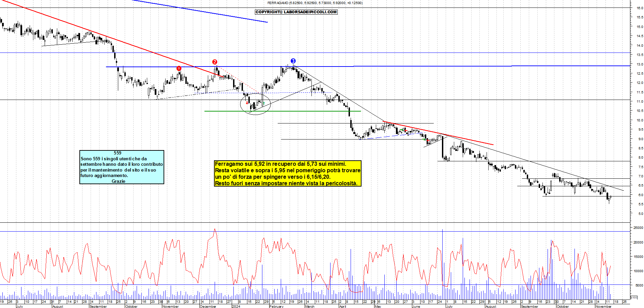Click 'Sono 559 i singoli utenti che da' line
This screenshot has width=644, height=308.
coord(114,159)
